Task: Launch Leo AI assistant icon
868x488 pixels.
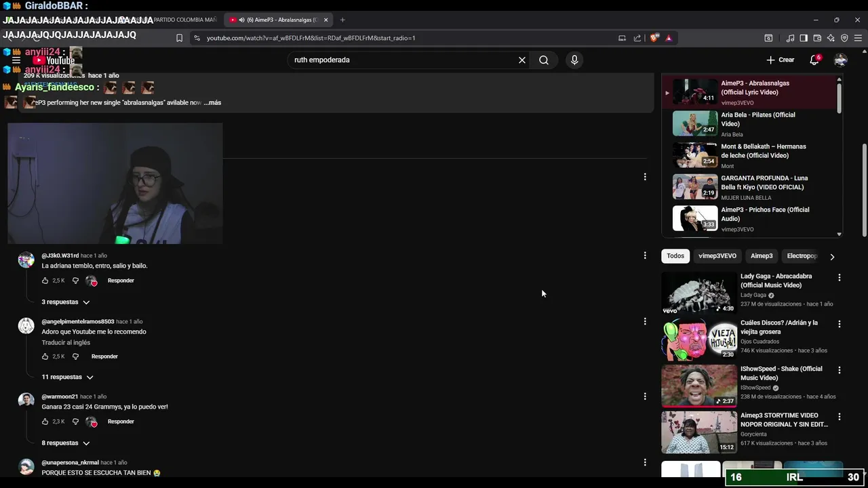Action: tap(831, 38)
